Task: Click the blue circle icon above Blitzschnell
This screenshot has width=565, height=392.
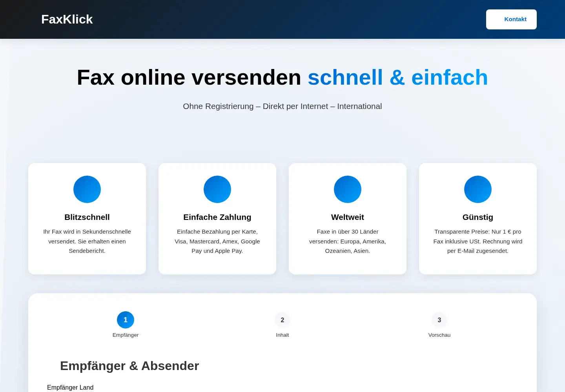Action: (x=87, y=189)
